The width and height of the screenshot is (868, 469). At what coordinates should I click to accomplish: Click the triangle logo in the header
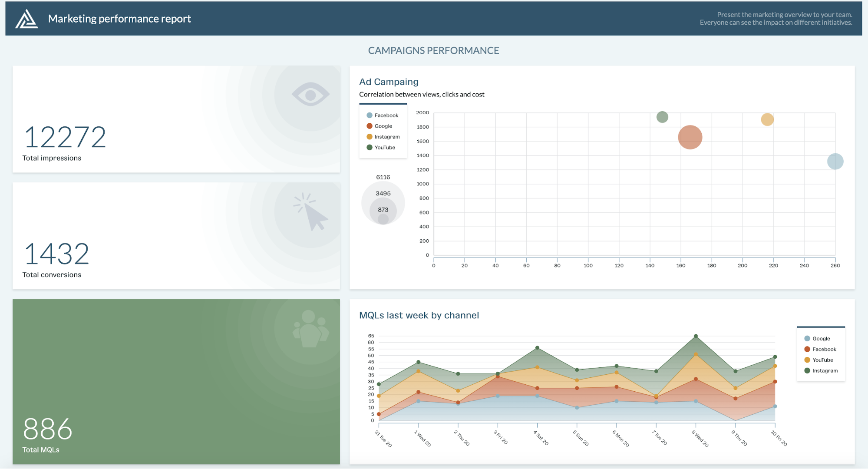tap(26, 18)
